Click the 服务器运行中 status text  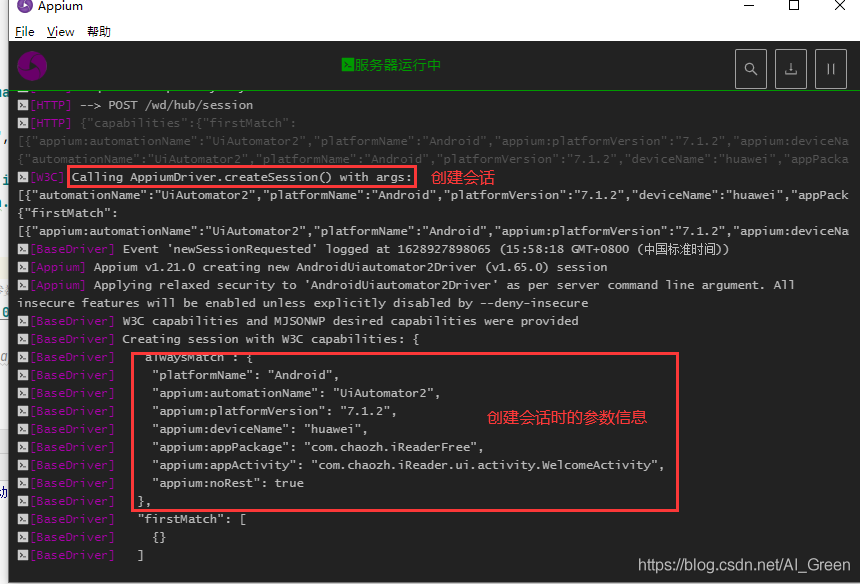point(398,65)
